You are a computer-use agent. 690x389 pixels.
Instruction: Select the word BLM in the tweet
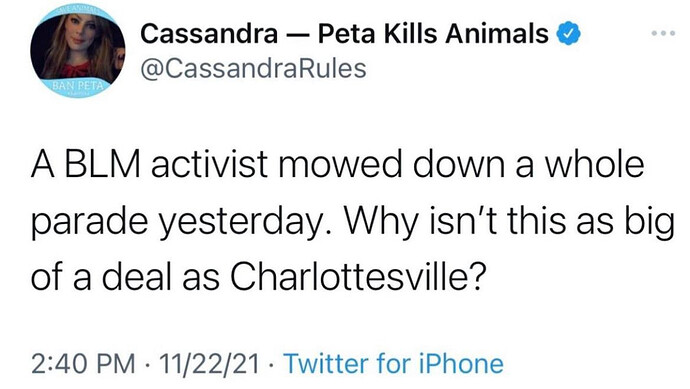pos(103,164)
